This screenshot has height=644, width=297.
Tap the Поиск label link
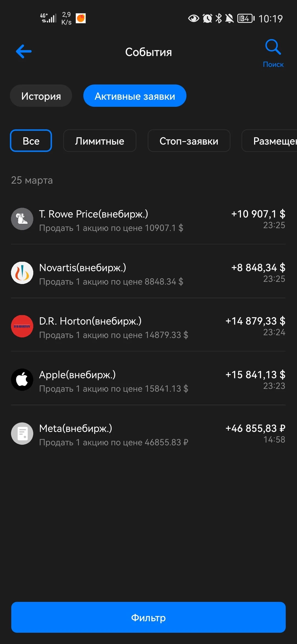tap(273, 64)
